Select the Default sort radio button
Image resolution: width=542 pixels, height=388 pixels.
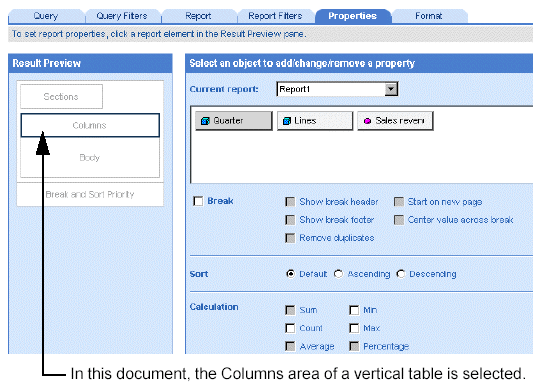[x=290, y=274]
